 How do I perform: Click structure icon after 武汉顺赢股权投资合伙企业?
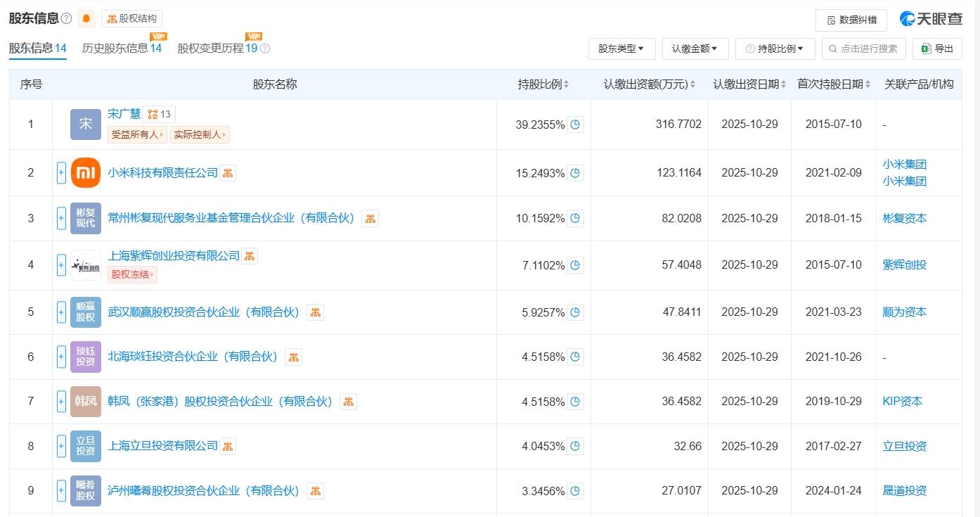(x=316, y=312)
